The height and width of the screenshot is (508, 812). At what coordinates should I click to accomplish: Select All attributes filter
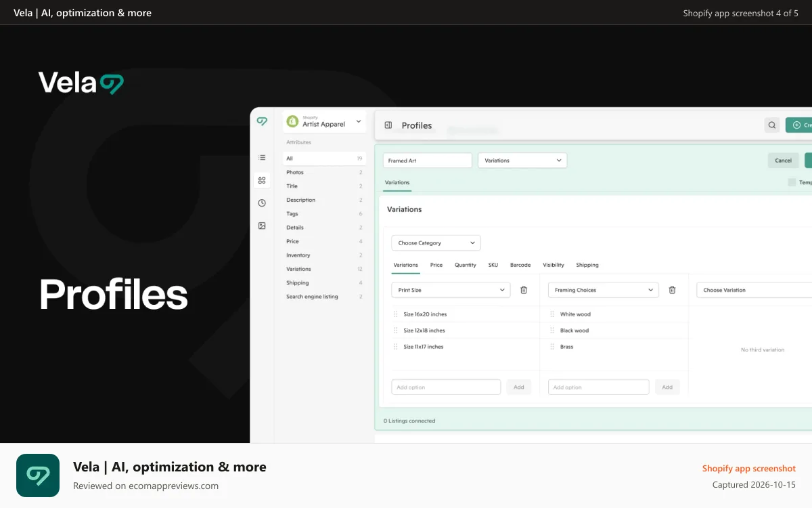click(x=324, y=158)
